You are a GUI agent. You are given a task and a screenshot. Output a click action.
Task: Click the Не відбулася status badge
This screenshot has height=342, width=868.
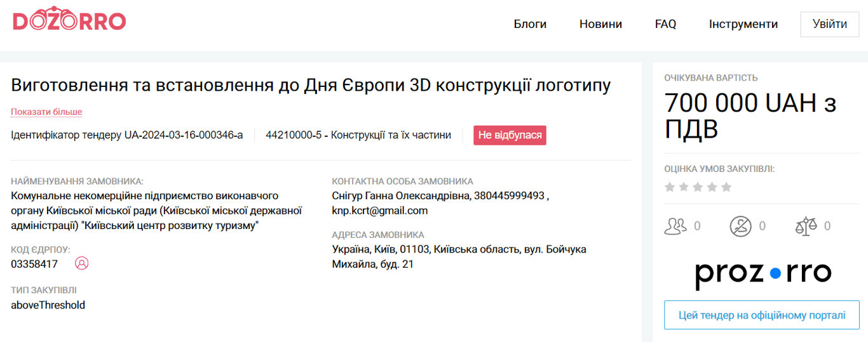(x=510, y=135)
